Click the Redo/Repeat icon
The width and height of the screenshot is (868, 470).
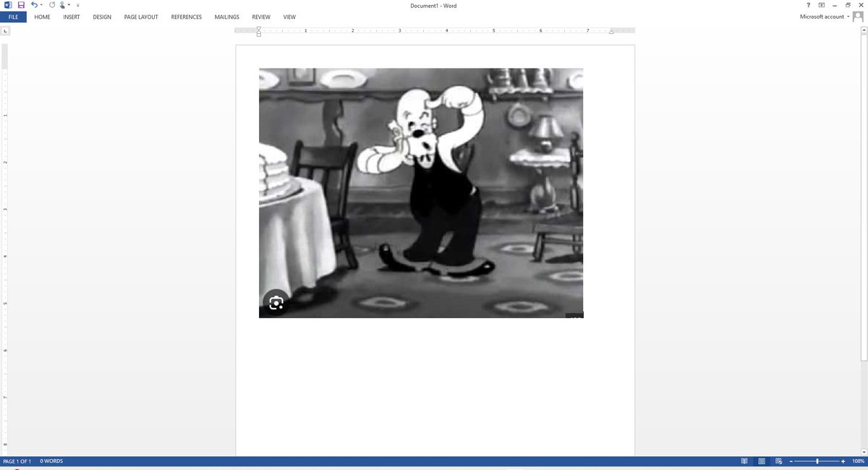[52, 5]
